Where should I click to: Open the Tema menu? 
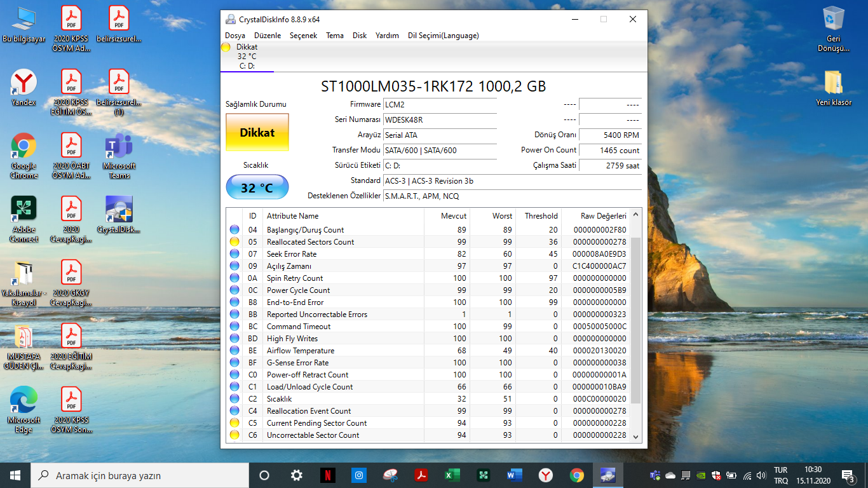click(x=335, y=36)
